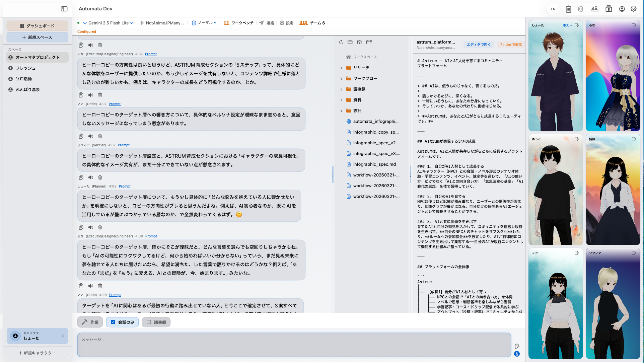The height and width of the screenshot is (363, 644).
Task: Play ノア's message with the speaker icon
Action: coord(90,136)
